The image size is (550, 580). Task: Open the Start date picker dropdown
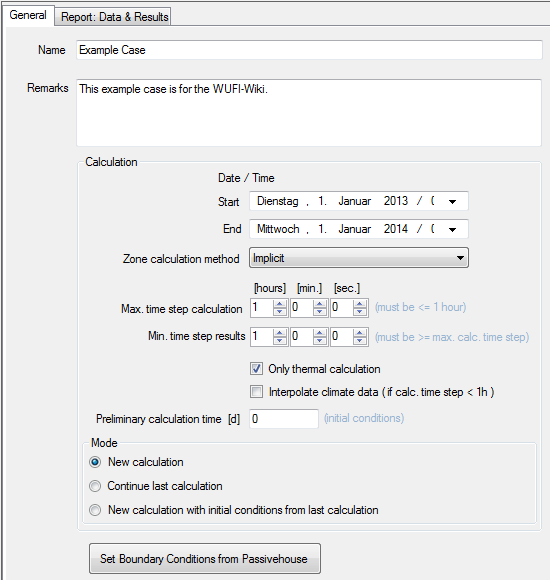point(452,202)
